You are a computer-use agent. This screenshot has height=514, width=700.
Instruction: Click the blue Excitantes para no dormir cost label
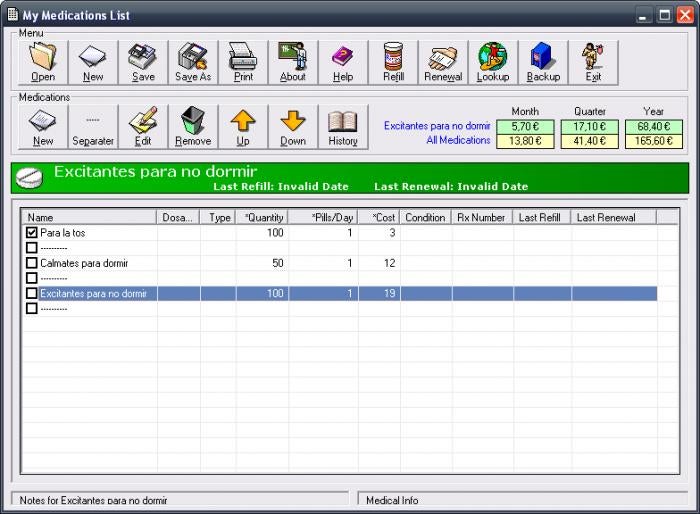click(437, 126)
